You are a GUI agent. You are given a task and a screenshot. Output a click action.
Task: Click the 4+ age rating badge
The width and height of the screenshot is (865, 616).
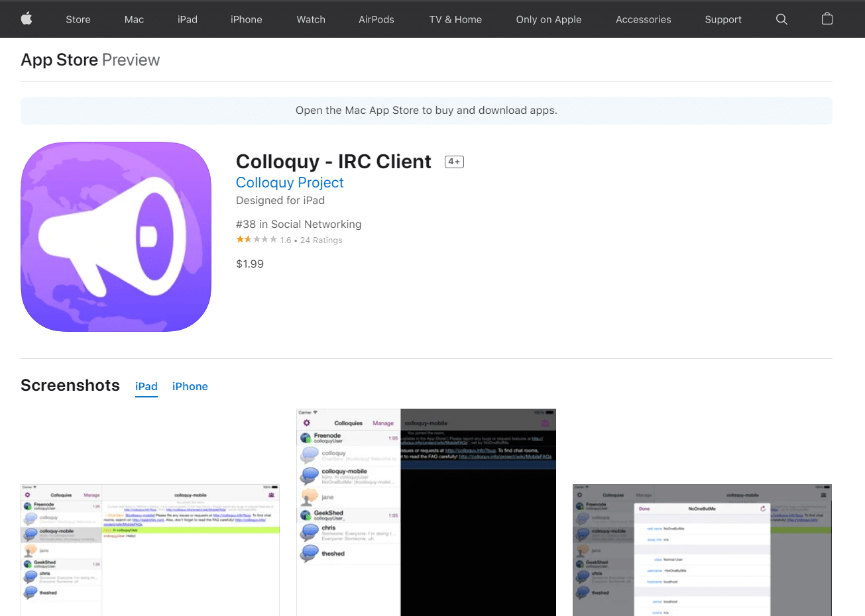454,162
